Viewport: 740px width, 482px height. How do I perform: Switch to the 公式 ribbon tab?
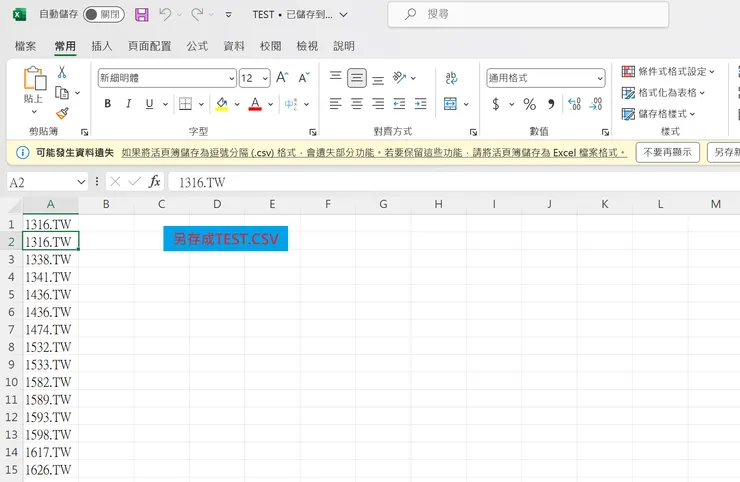point(197,46)
